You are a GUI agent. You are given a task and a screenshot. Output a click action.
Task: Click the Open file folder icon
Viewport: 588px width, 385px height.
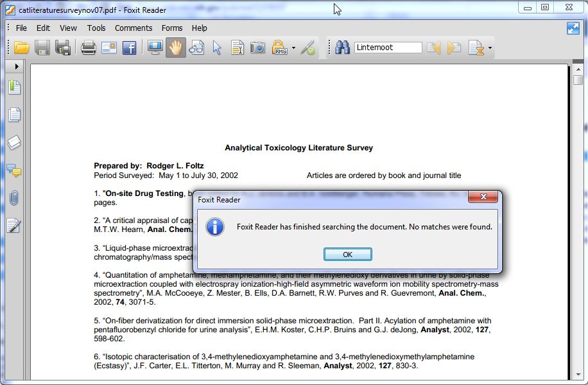(22, 48)
